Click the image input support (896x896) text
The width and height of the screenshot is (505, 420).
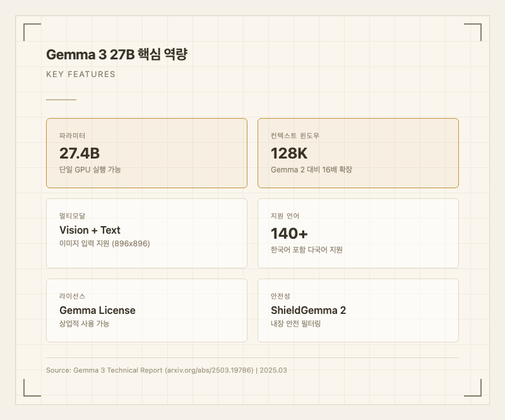pyautogui.click(x=105, y=244)
